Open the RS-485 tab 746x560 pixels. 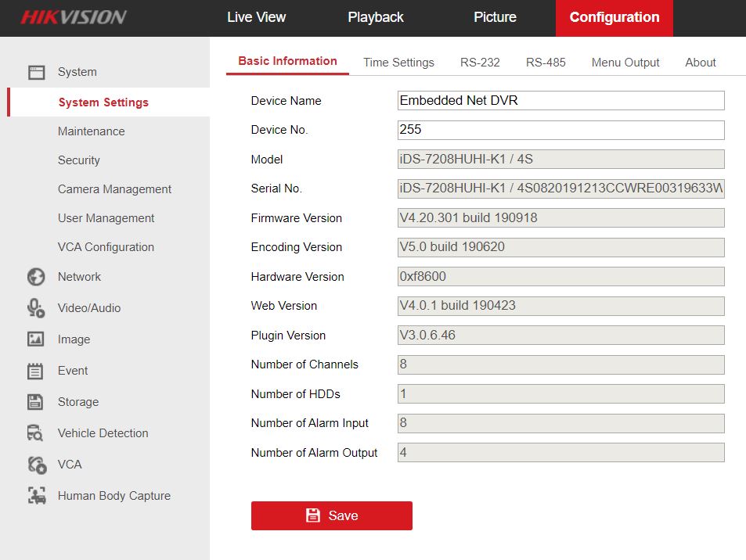tap(546, 63)
